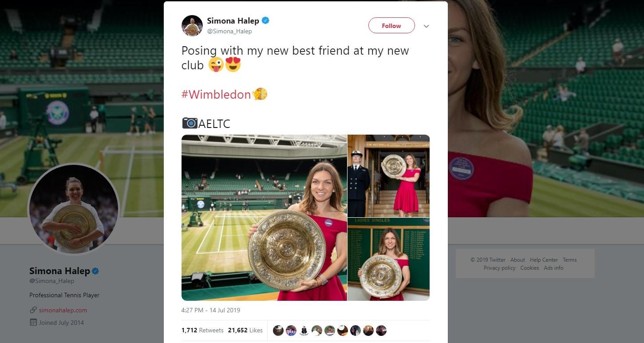
Task: Open the photo with the uniformed officer
Action: (388, 175)
